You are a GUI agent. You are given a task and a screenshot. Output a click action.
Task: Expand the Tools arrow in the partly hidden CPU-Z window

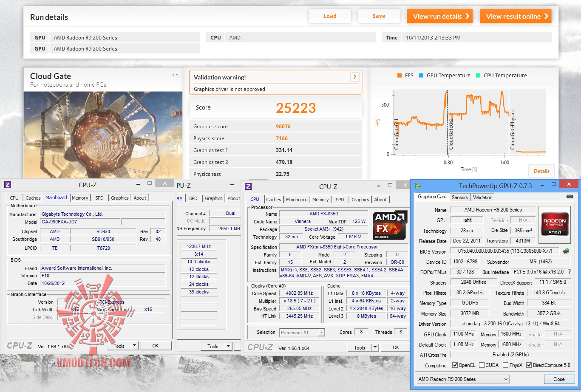pos(229,347)
